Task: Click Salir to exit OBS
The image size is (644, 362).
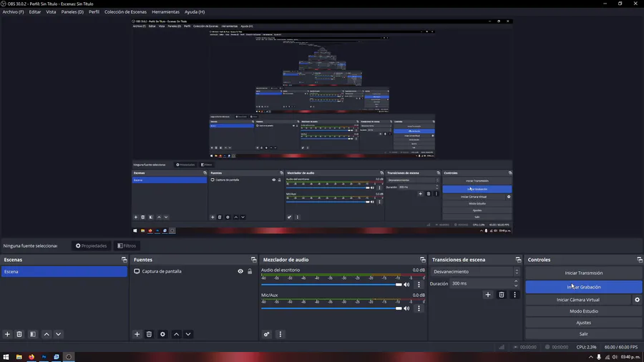Action: [584, 334]
